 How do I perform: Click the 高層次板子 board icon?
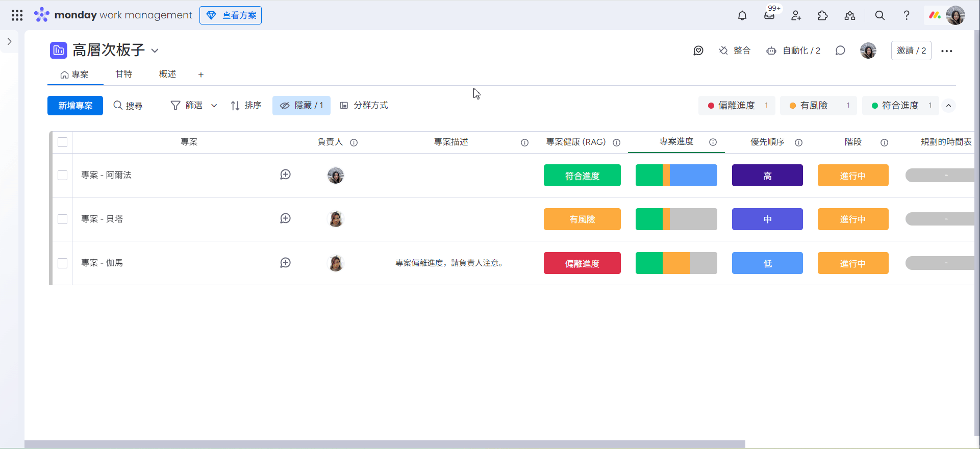[x=59, y=50]
